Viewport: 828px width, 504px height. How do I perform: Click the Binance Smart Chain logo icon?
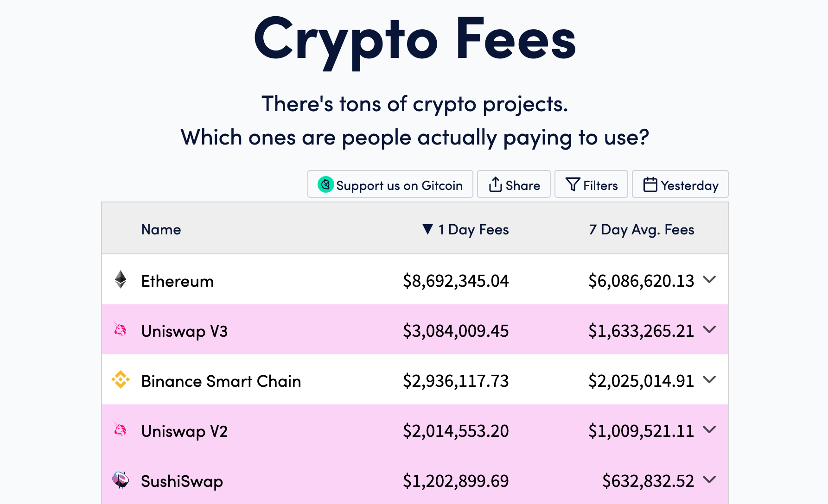click(x=121, y=379)
